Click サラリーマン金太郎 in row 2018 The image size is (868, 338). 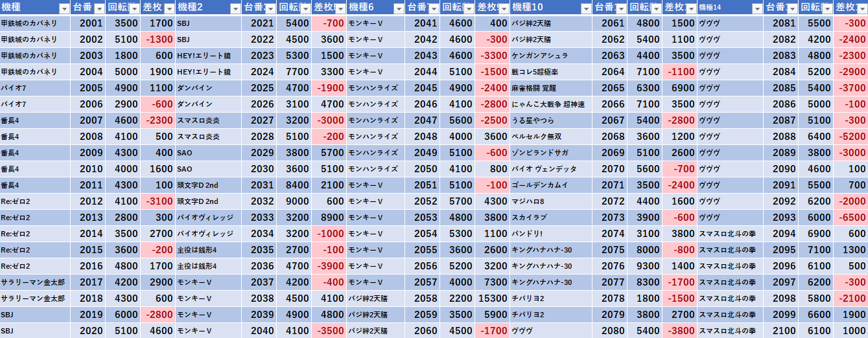click(35, 299)
